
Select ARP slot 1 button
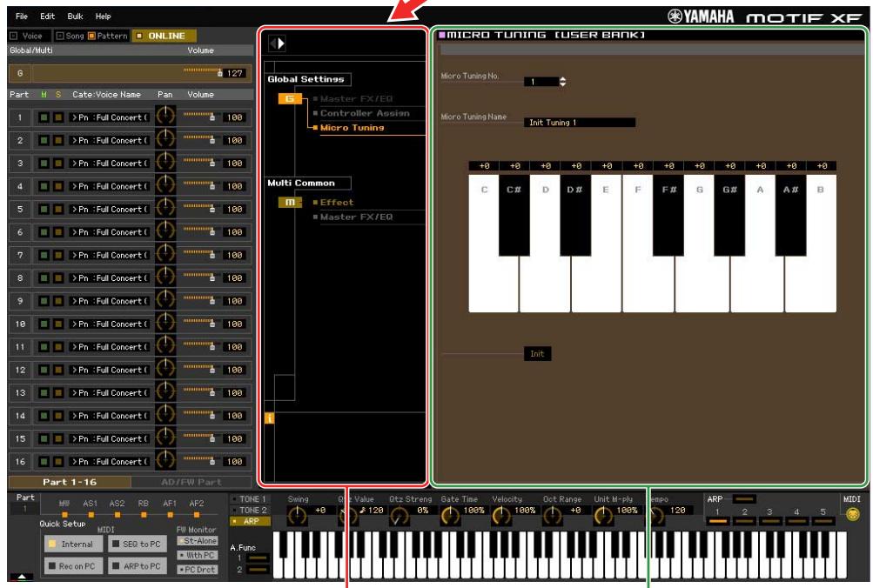click(x=718, y=521)
